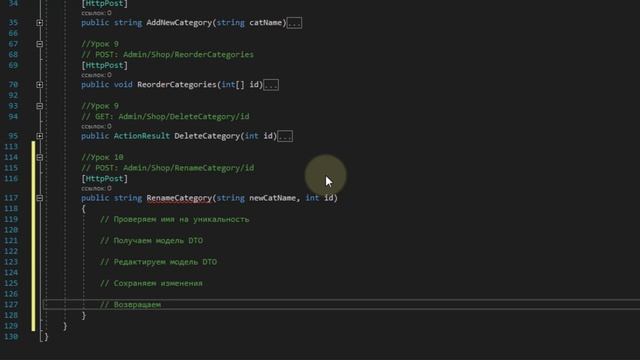Open the ellipsis box after DeleteCategory signature

point(285,136)
